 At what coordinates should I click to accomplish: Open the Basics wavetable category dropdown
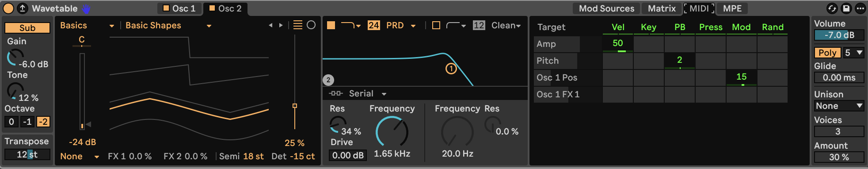click(87, 26)
